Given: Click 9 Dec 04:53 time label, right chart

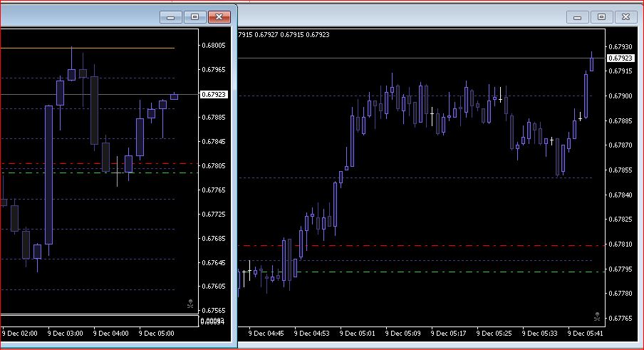Looking at the screenshot, I should (x=312, y=334).
